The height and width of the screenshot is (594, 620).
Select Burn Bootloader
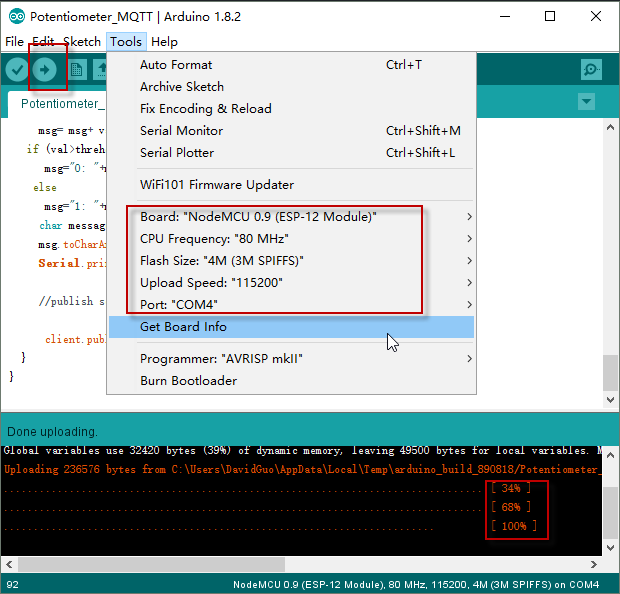291,380
